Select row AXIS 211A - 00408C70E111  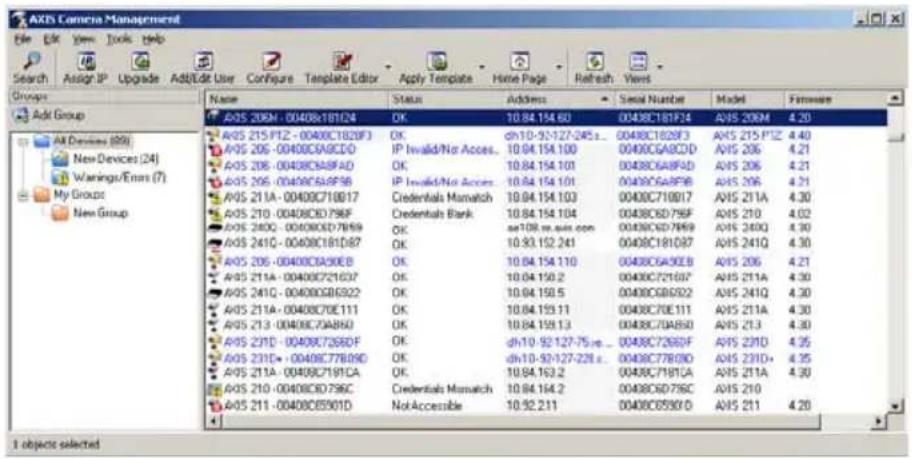pos(547,309)
